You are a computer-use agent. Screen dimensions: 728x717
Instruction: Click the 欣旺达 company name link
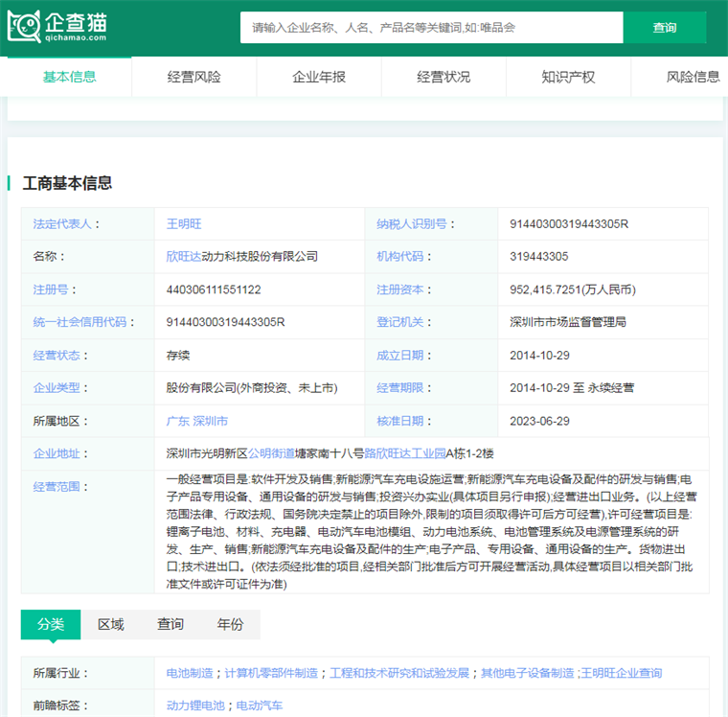click(x=184, y=257)
